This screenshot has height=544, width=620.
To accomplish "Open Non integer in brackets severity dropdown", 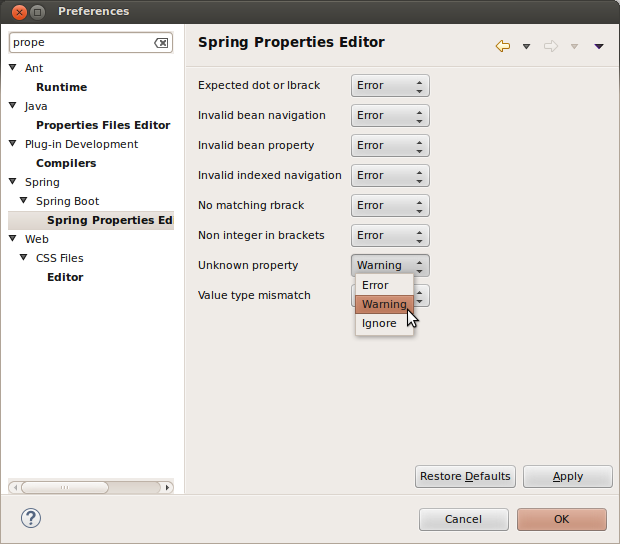I will [390, 236].
